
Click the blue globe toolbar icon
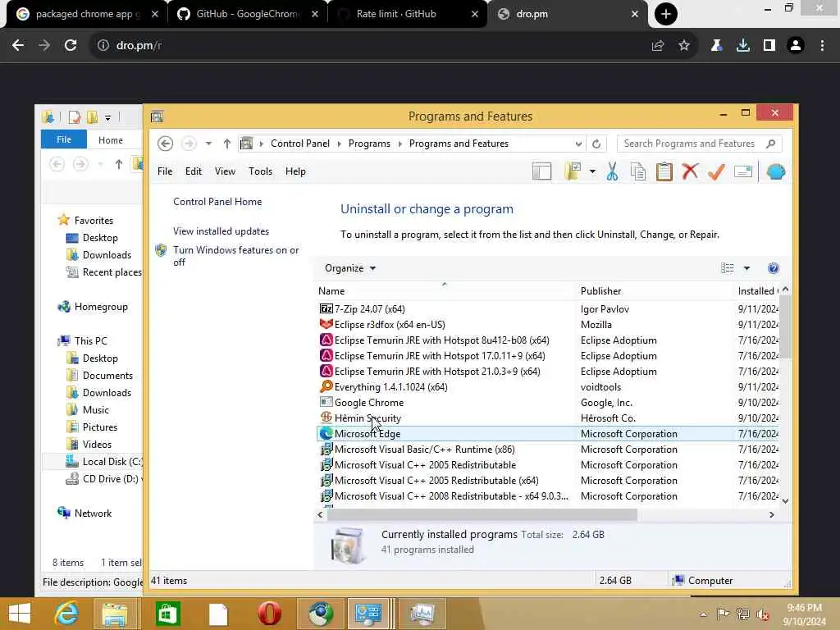click(776, 171)
